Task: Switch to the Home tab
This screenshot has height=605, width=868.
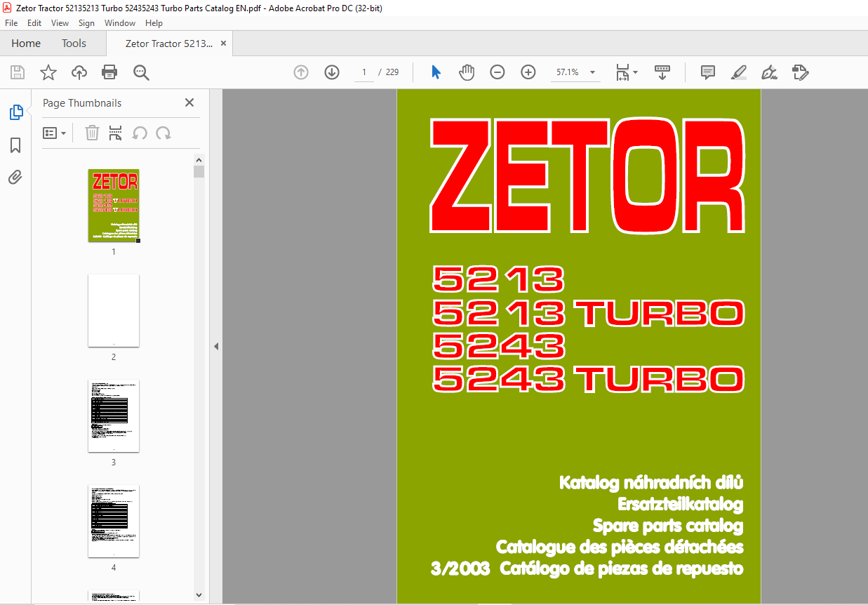Action: tap(26, 44)
